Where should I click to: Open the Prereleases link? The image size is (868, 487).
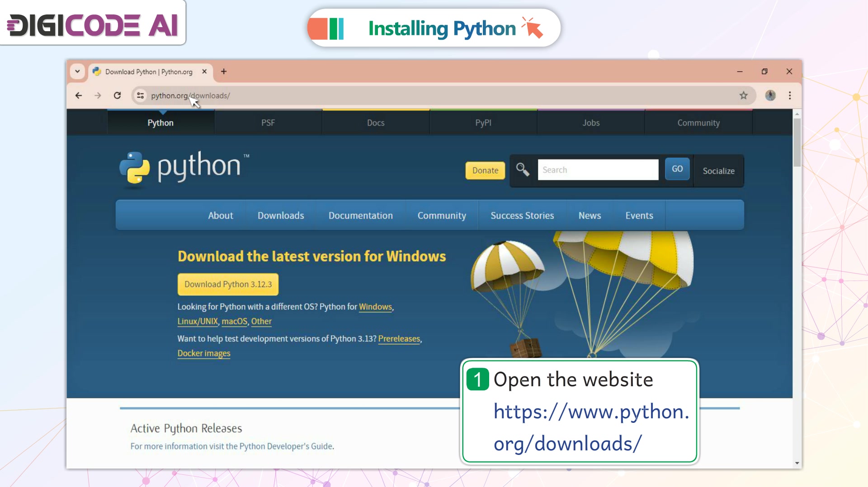click(x=399, y=339)
